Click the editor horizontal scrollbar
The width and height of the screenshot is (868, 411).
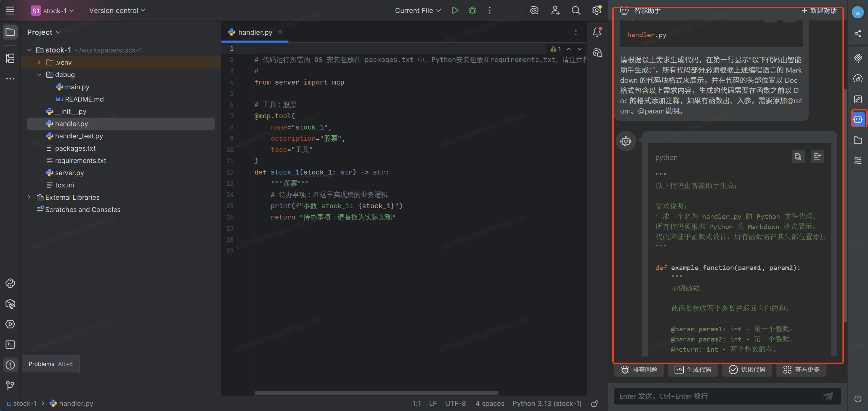tap(376, 393)
